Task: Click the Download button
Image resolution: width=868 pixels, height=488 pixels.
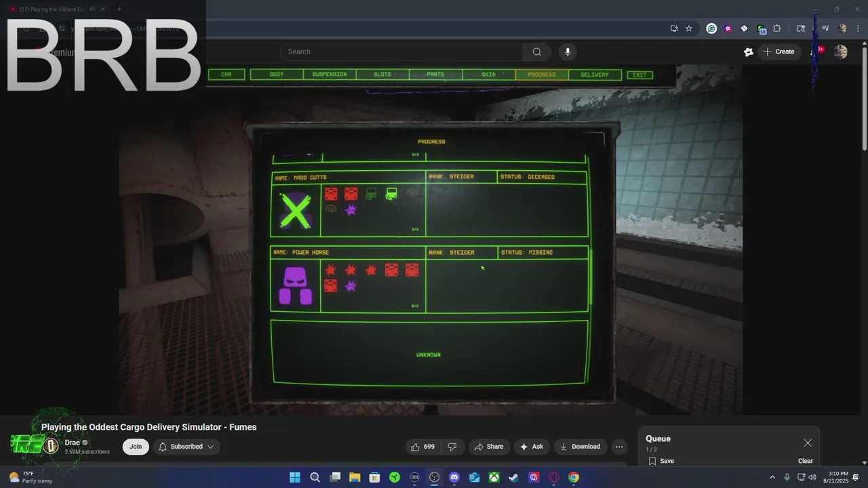Action: [580, 447]
